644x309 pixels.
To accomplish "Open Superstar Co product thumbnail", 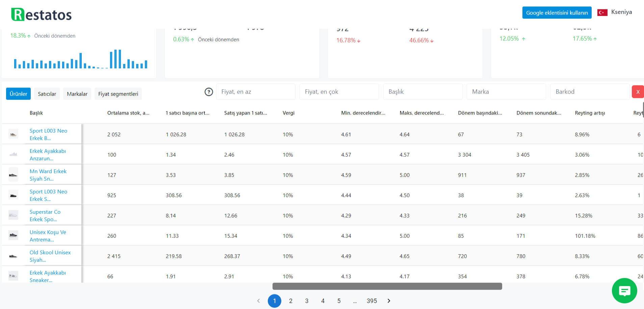I will pos(13,215).
